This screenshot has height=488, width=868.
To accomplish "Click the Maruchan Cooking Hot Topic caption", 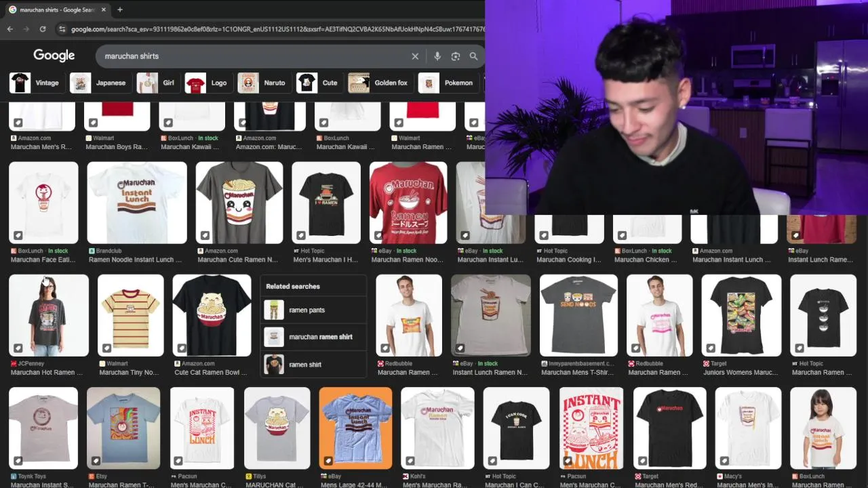I will click(x=568, y=260).
